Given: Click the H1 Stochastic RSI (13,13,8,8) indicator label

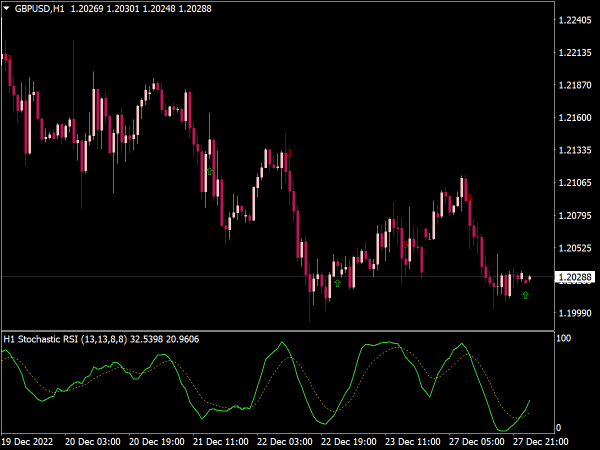Looking at the screenshot, I should tap(65, 339).
